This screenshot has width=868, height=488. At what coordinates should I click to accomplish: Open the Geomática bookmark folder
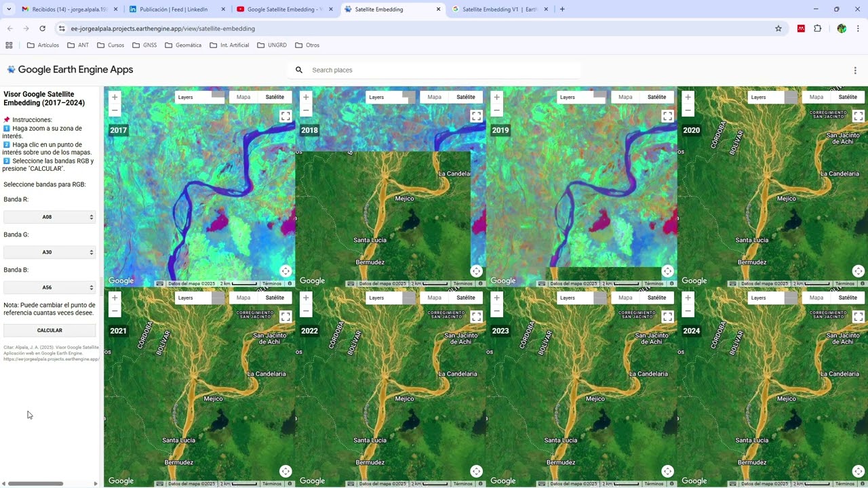183,45
